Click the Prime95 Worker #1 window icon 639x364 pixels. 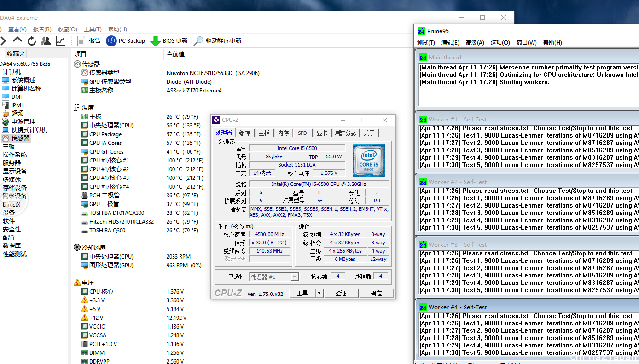coord(423,120)
